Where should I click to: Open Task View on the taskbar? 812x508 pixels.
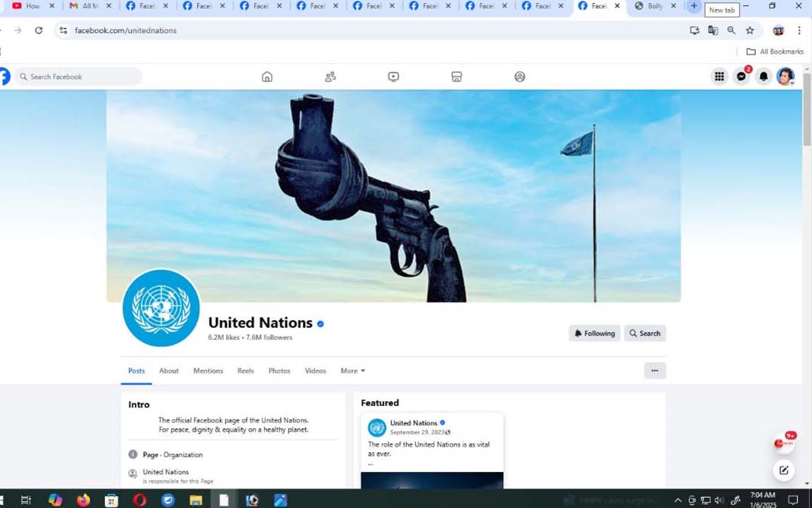[x=26, y=500]
